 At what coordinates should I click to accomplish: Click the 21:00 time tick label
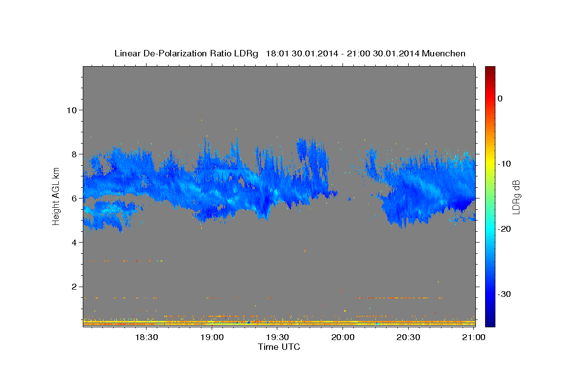[474, 337]
